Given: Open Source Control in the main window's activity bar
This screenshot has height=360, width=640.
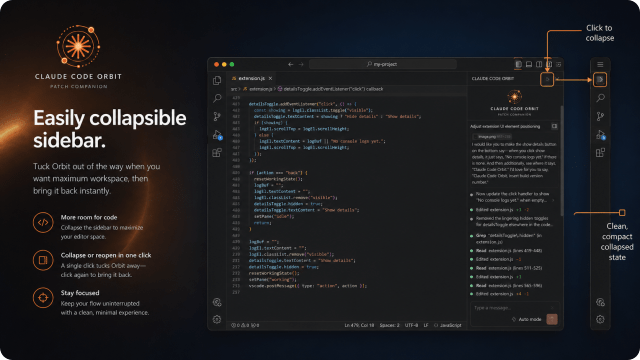Looking at the screenshot, I should tap(217, 116).
